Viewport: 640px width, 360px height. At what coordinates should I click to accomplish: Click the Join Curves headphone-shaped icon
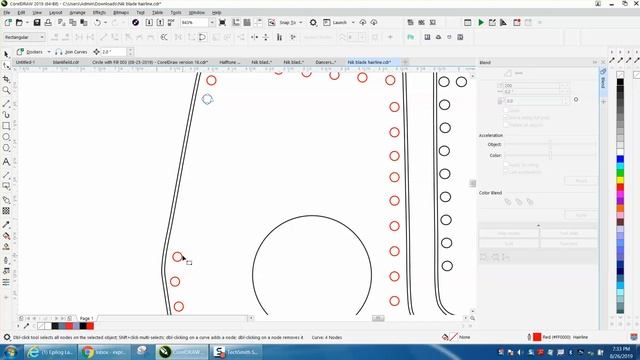pyautogui.click(x=59, y=52)
